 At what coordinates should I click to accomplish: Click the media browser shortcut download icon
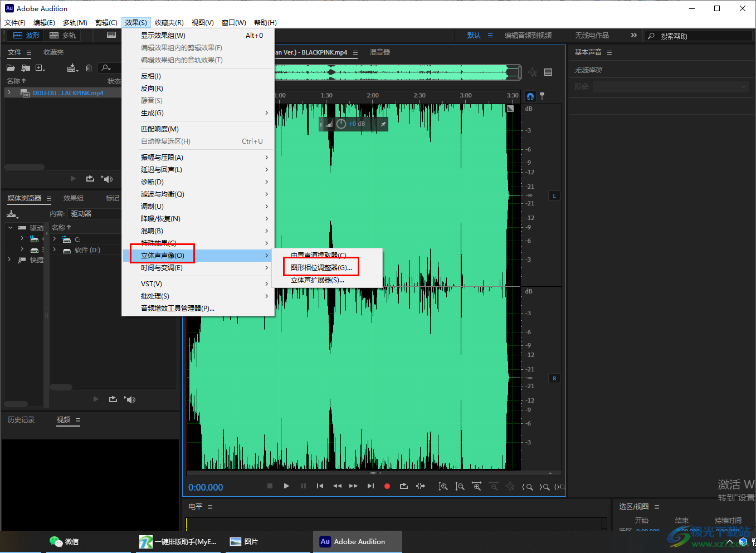point(12,214)
